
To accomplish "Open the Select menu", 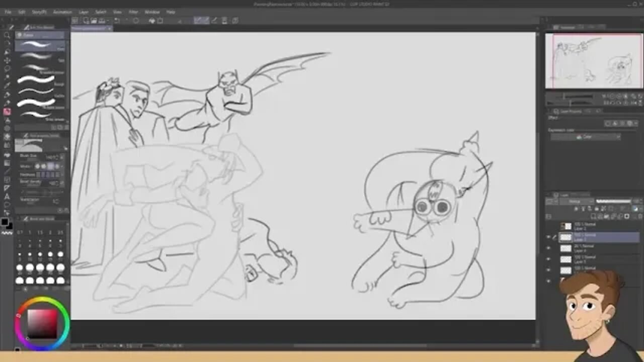I will [x=101, y=12].
